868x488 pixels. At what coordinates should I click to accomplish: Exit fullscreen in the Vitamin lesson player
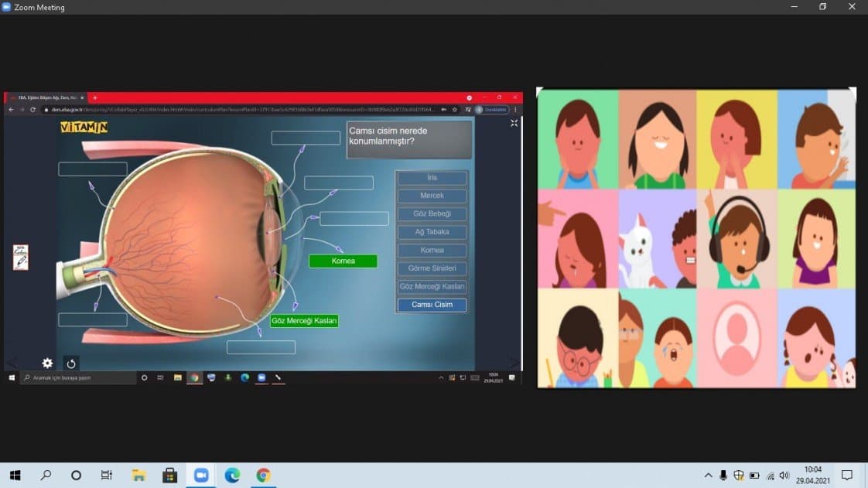coord(514,123)
